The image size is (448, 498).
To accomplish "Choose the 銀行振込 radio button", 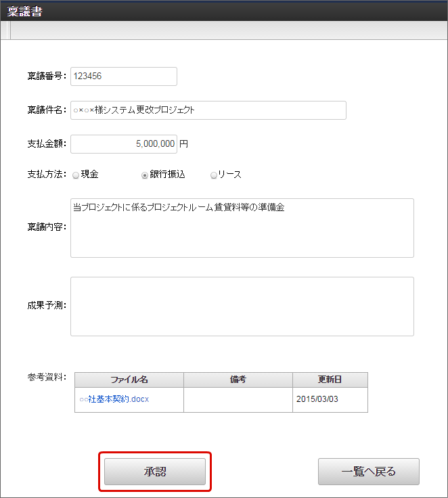I will [x=145, y=175].
